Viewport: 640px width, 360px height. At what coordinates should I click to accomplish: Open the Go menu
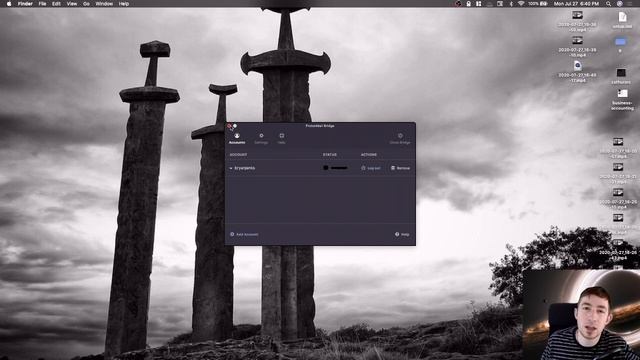[x=86, y=4]
